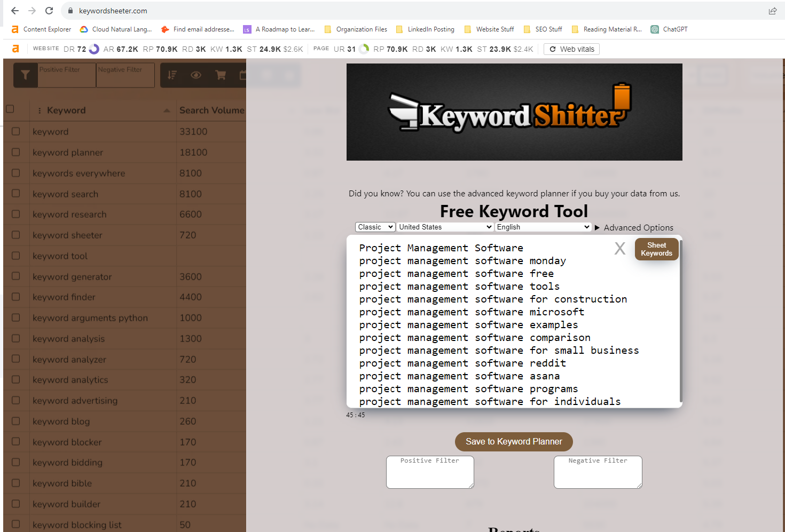Screen dimensions: 785x532
Task: Click the 'keyword arguments python' row text
Action: coord(90,318)
